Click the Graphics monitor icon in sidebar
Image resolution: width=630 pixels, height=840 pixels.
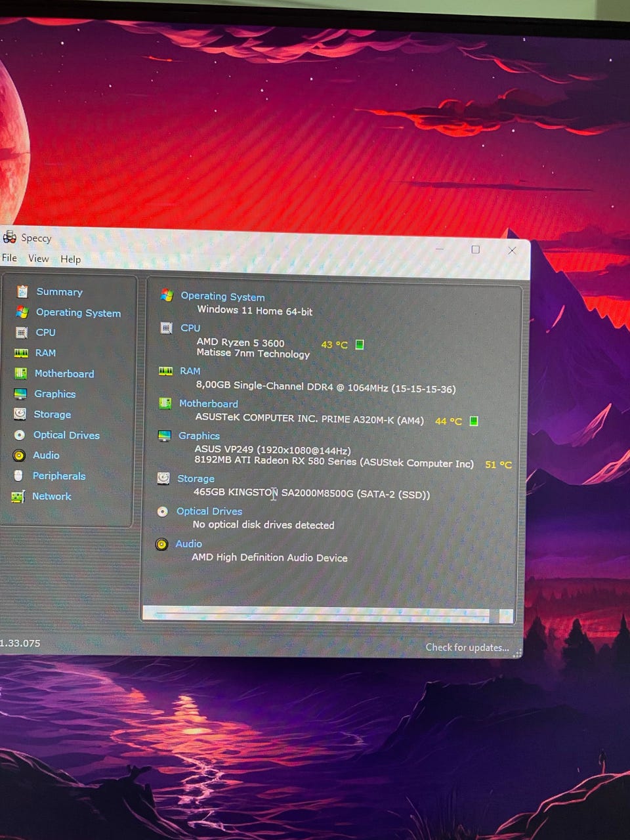(20, 394)
